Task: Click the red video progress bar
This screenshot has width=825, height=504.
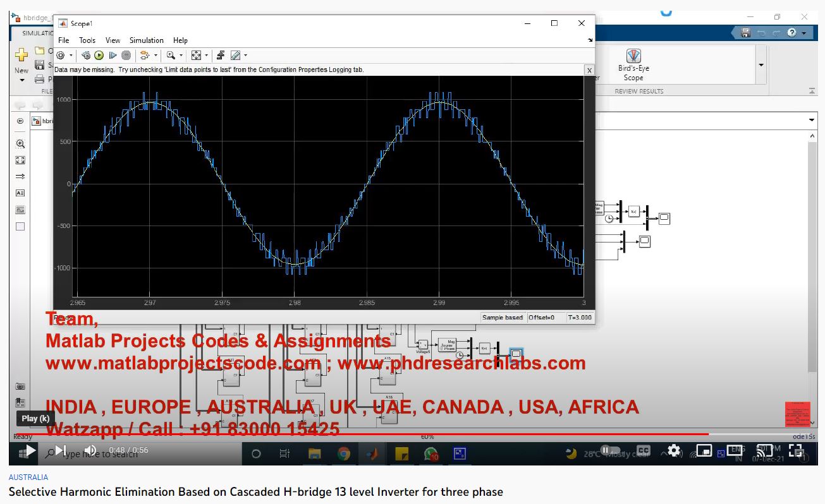Action: tap(379, 435)
